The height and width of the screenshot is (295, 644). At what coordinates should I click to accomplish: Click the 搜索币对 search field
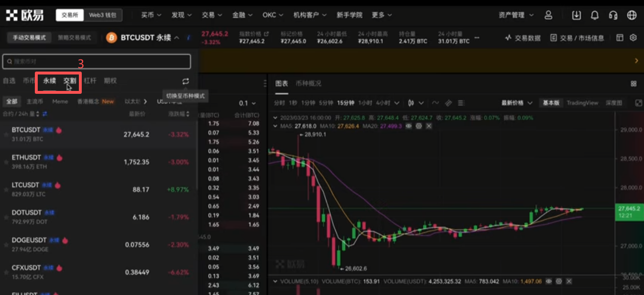[97, 61]
